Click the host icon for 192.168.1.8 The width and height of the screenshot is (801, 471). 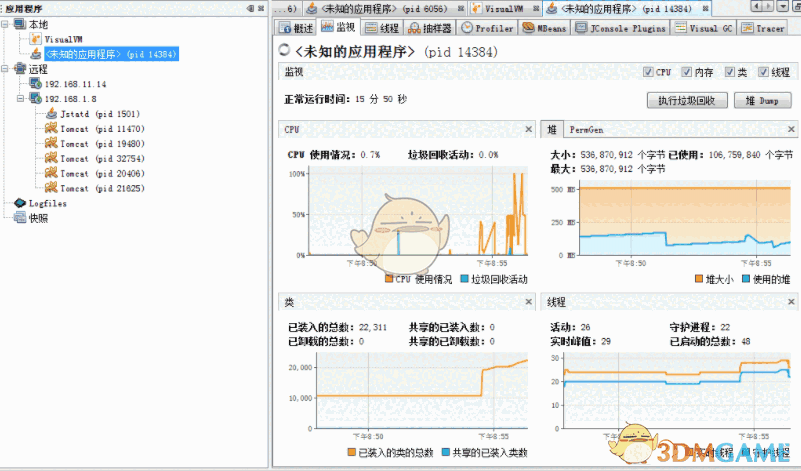35,98
